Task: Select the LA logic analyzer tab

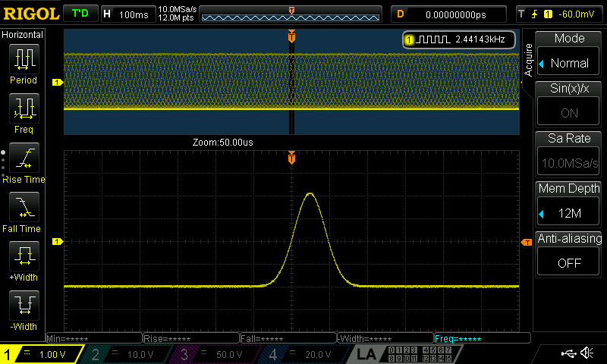Action: click(x=366, y=354)
